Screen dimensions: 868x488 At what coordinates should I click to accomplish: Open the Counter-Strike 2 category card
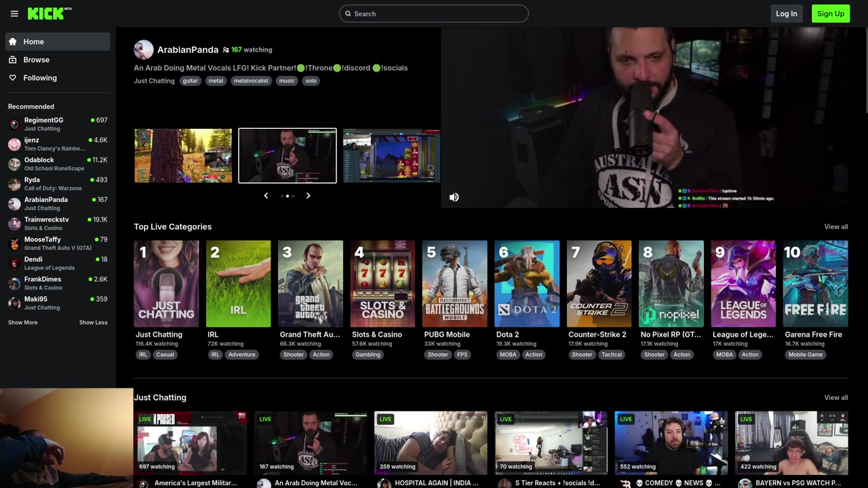pos(599,284)
